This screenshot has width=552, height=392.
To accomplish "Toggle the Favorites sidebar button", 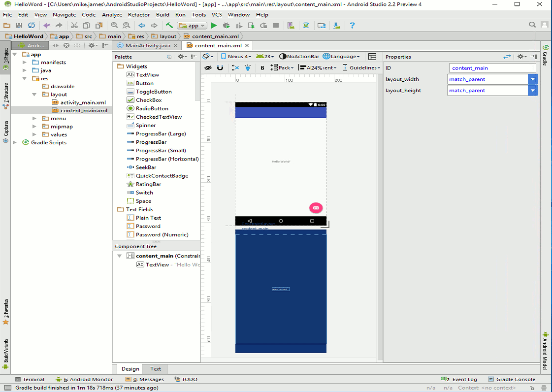I will coord(5,312).
